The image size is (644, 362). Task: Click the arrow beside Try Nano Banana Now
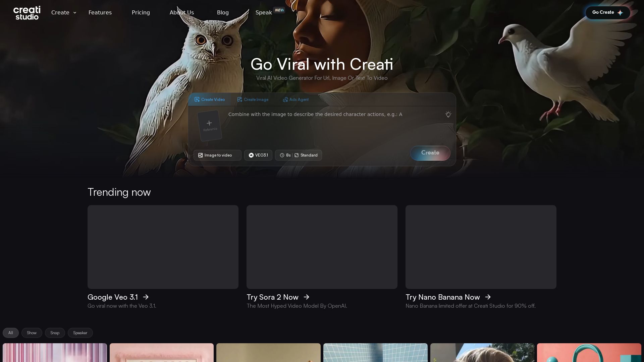click(x=488, y=297)
